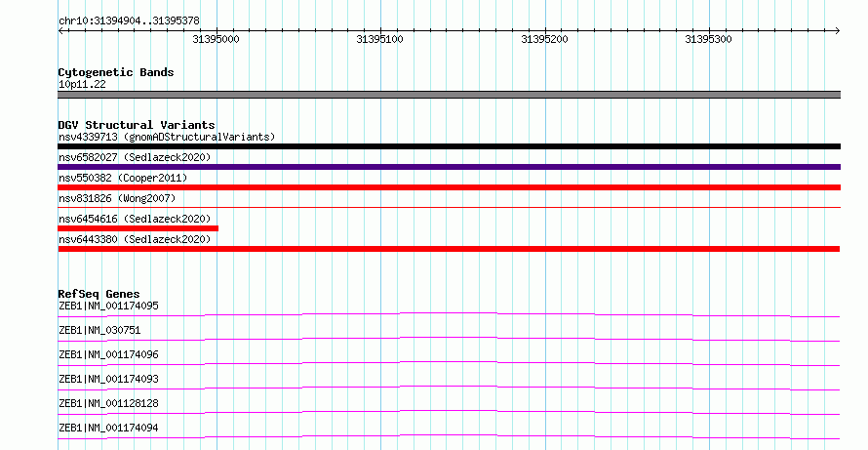This screenshot has width=868, height=450.
Task: Click the ZEB1|NM_001174093 magenta intron line
Action: [x=449, y=388]
